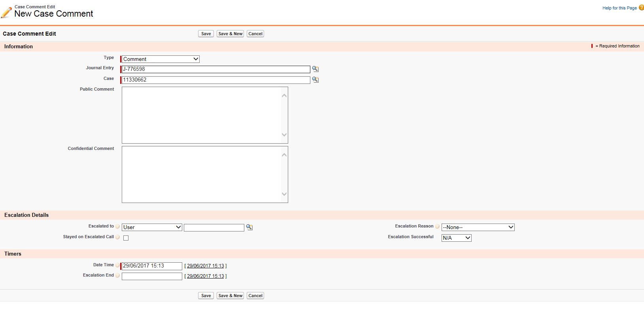644x328 pixels.
Task: Open the Help for this Page link
Action: click(x=619, y=8)
